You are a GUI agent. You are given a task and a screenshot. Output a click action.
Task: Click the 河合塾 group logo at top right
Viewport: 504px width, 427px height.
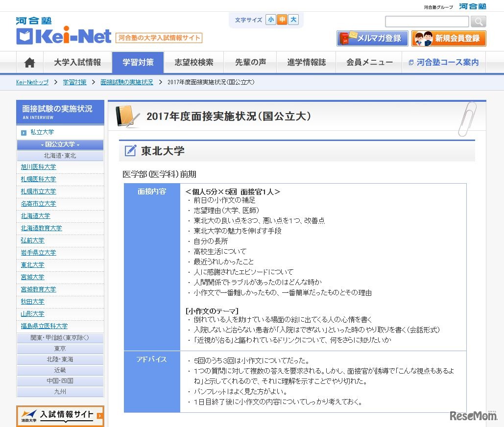(x=473, y=6)
